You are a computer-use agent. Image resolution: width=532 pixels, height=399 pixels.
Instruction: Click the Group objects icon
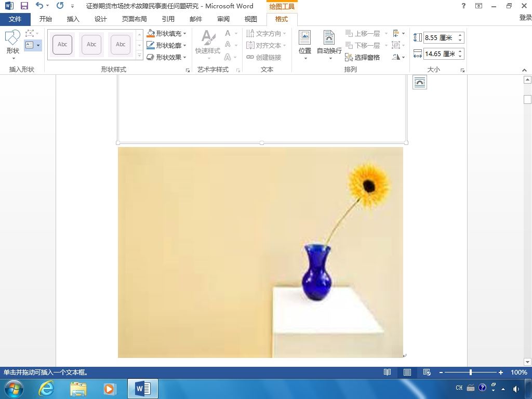coord(395,45)
